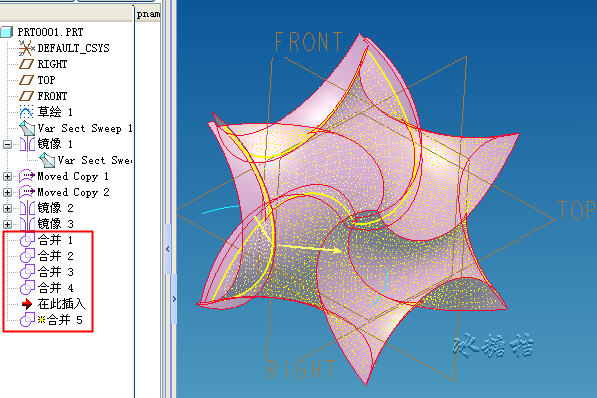Select the Moved Copy 1 label
597x398 pixels.
[x=73, y=176]
